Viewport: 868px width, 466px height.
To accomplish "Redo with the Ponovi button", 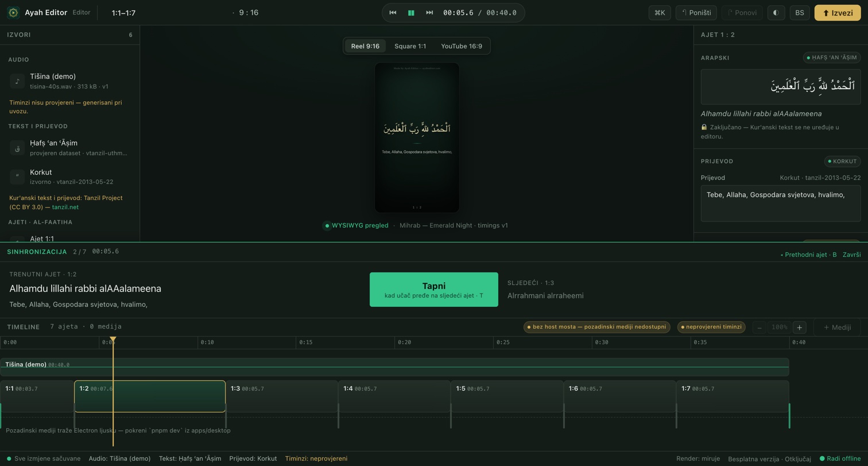I will tap(742, 13).
